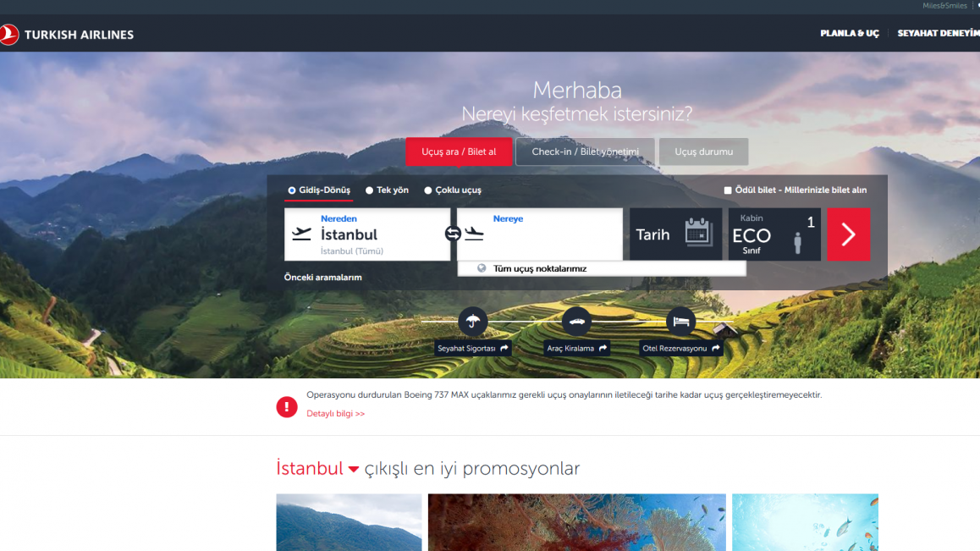Switch to Check-in / Bilet yönetimi tab

point(585,152)
